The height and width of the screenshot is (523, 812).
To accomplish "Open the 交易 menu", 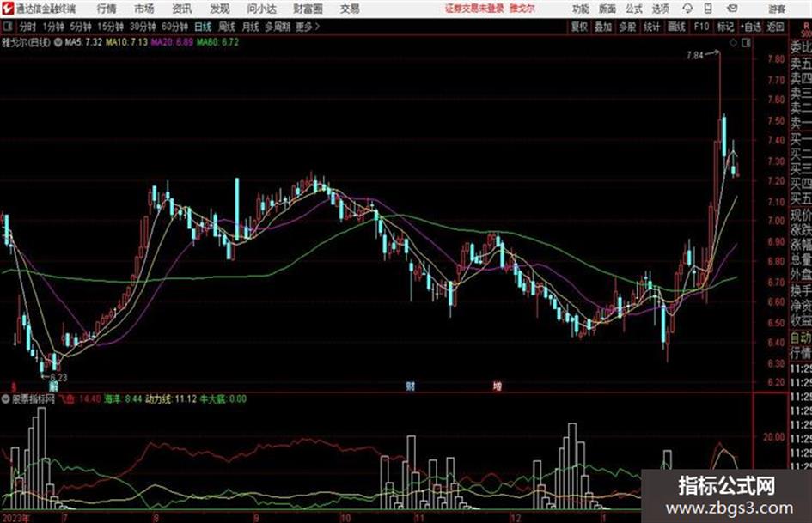I will click(x=350, y=9).
